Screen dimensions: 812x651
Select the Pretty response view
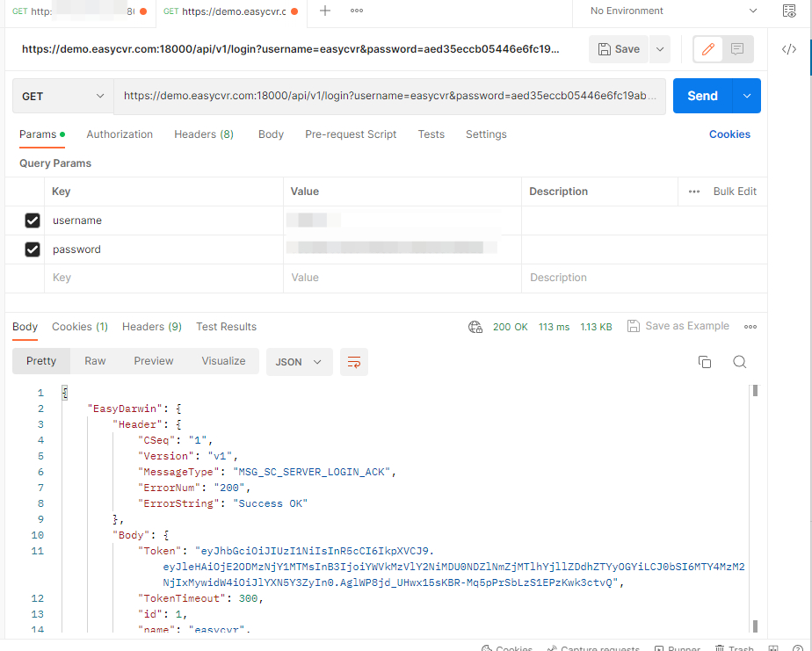pos(41,361)
